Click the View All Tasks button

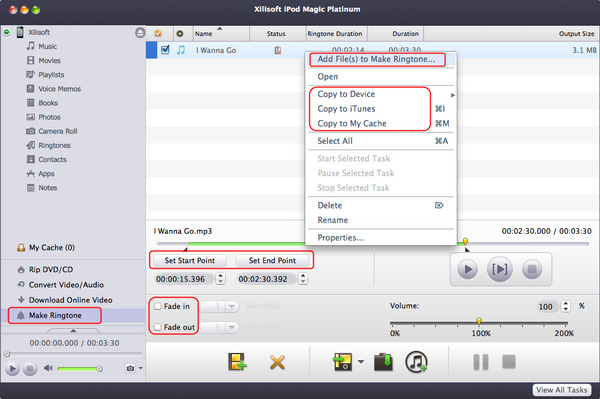(x=561, y=390)
